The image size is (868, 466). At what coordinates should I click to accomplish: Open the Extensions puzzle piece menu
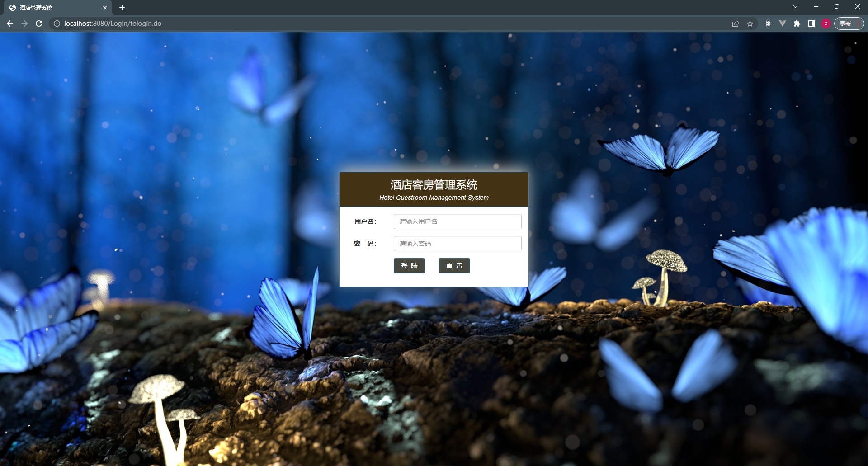(797, 24)
